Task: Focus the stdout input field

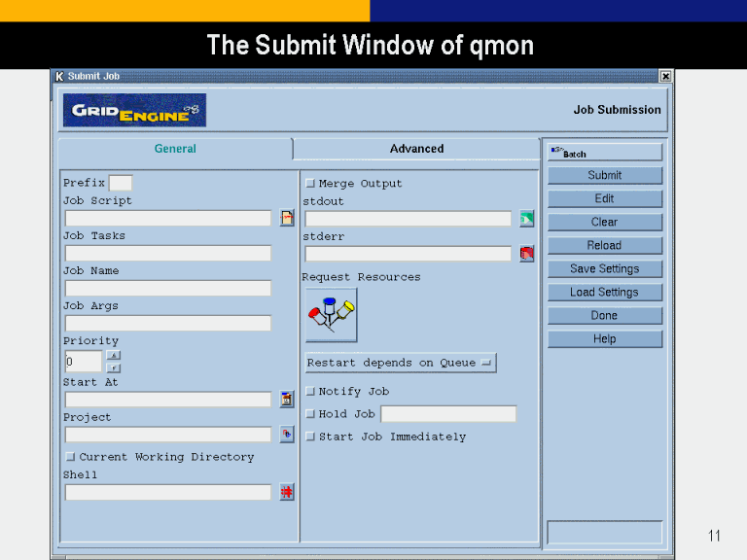Action: point(409,219)
